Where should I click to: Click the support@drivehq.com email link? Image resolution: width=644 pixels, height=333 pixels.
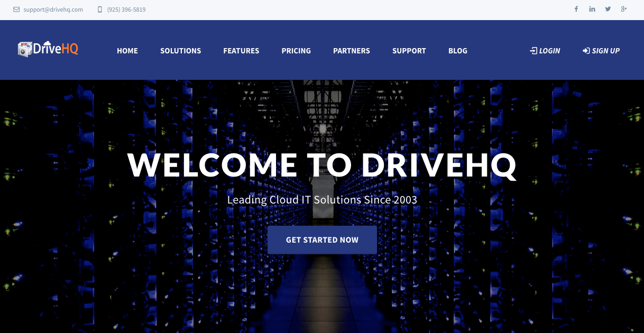pos(53,10)
